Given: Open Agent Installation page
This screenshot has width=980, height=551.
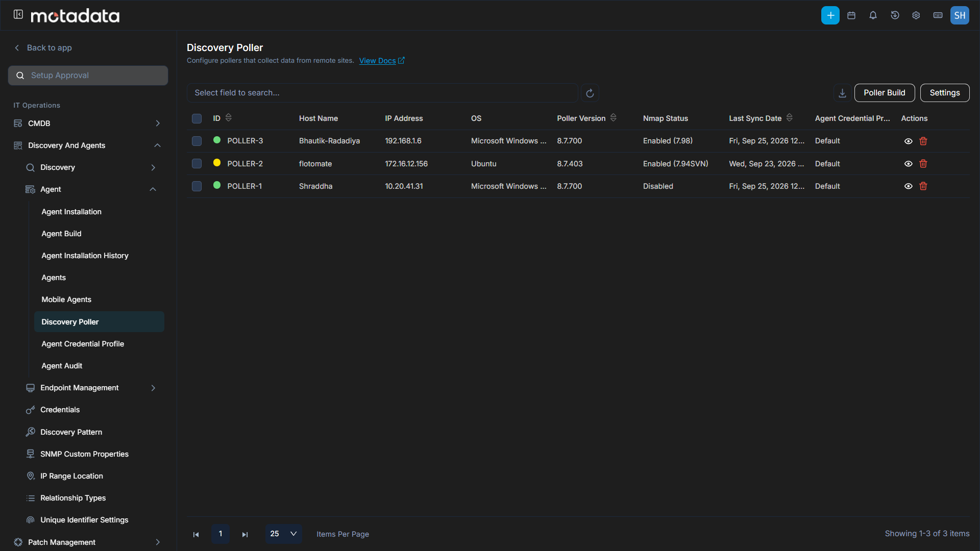Looking at the screenshot, I should tap(71, 212).
